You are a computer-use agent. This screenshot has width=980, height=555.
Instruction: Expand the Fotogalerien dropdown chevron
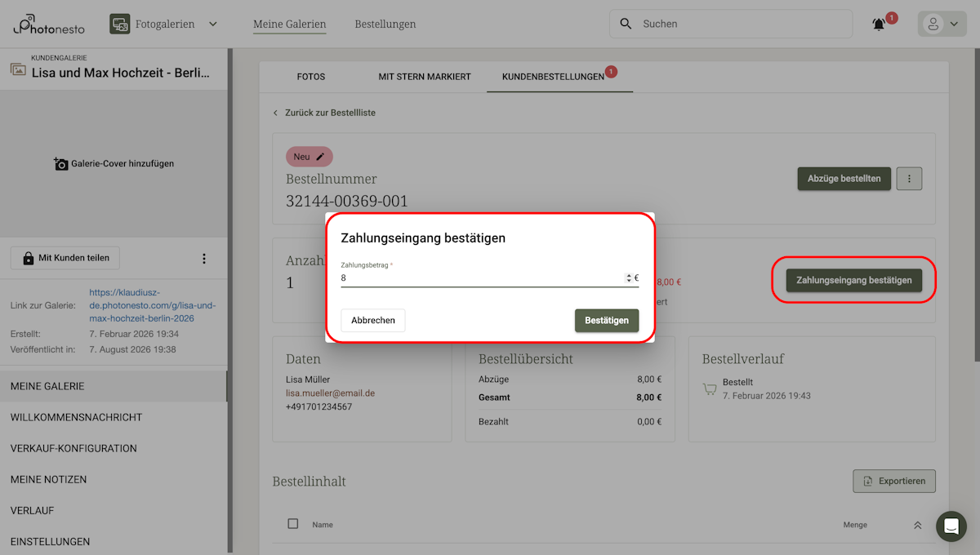[x=213, y=24]
